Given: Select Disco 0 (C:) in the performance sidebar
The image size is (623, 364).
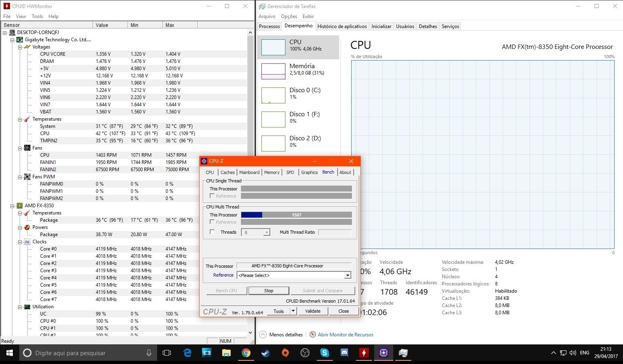Looking at the screenshot, I should [298, 95].
